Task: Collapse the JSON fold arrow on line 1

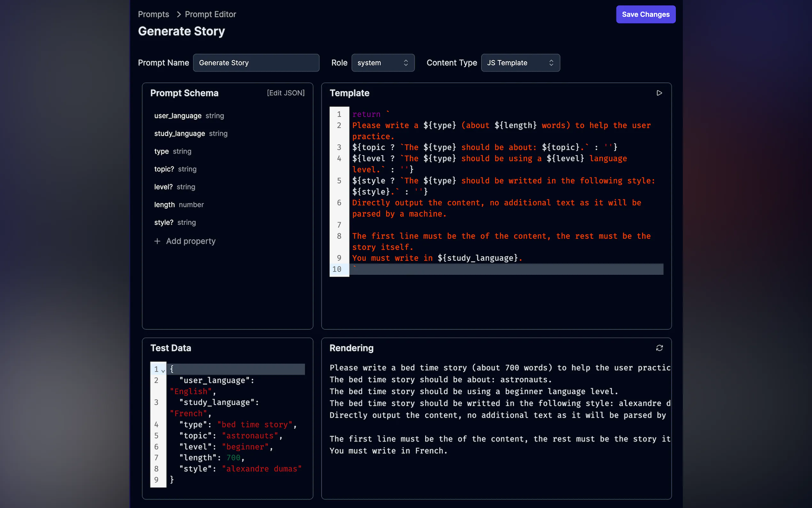Action: (x=163, y=371)
